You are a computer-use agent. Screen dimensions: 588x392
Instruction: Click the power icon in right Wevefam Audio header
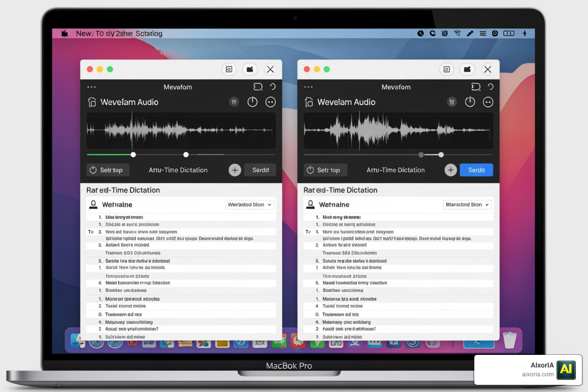coord(470,102)
